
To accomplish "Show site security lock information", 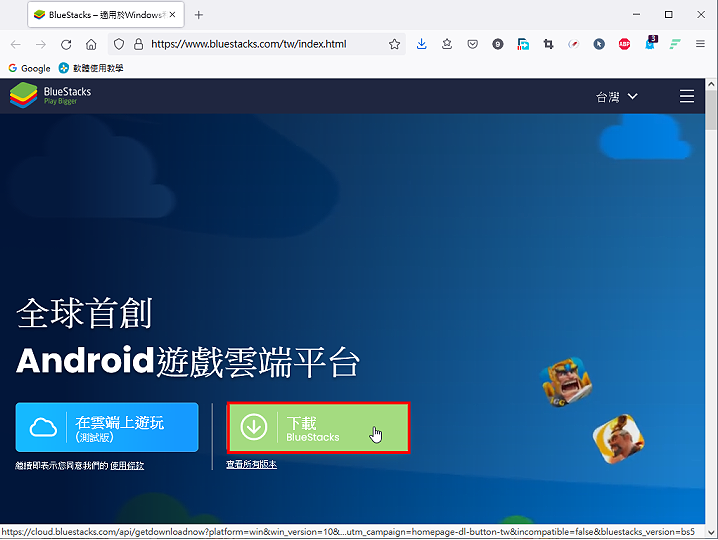I will (138, 44).
